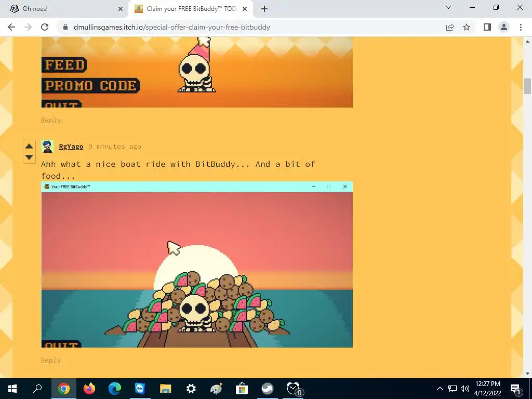Open Microsoft Store from the taskbar

pos(242,389)
